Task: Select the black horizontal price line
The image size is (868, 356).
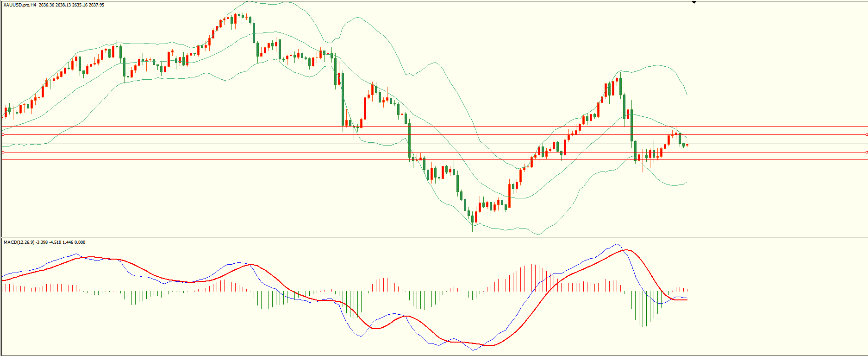Action: pyautogui.click(x=434, y=144)
